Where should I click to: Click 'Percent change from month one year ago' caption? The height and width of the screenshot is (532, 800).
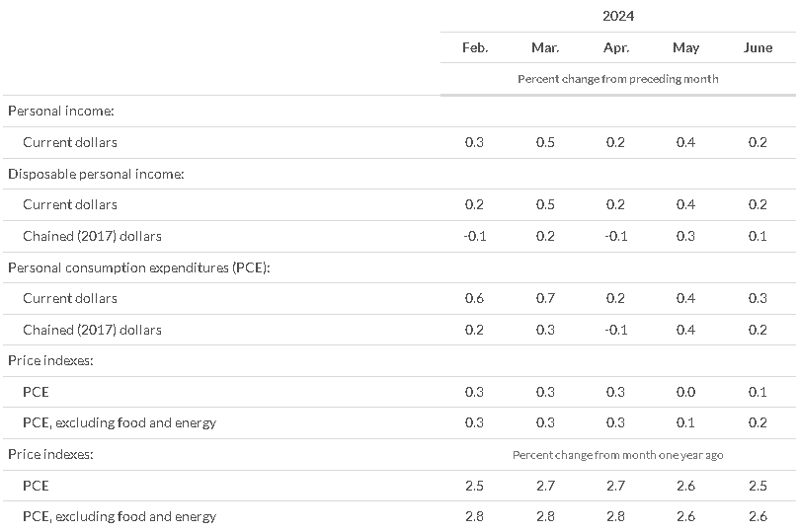[618, 455]
